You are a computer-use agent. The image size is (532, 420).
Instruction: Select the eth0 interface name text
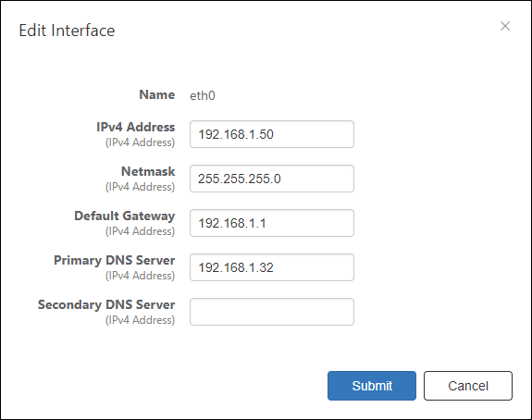pos(203,95)
